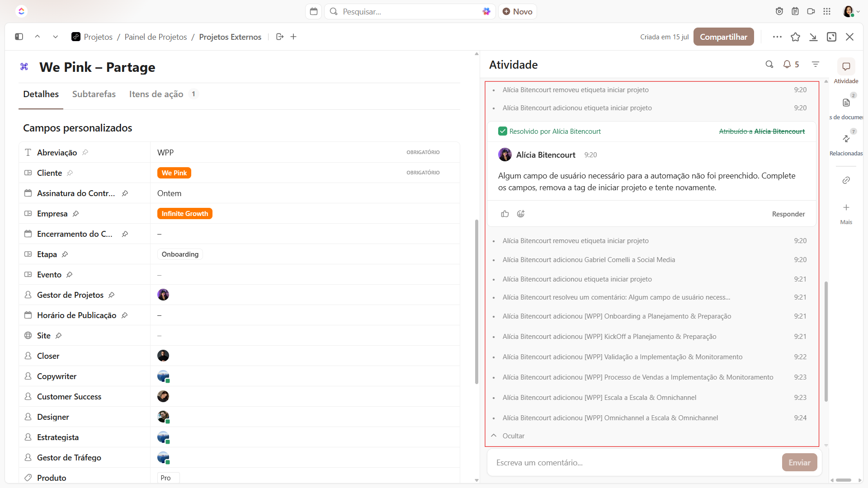
Task: Add an emoji reaction to the comment
Action: [521, 214]
